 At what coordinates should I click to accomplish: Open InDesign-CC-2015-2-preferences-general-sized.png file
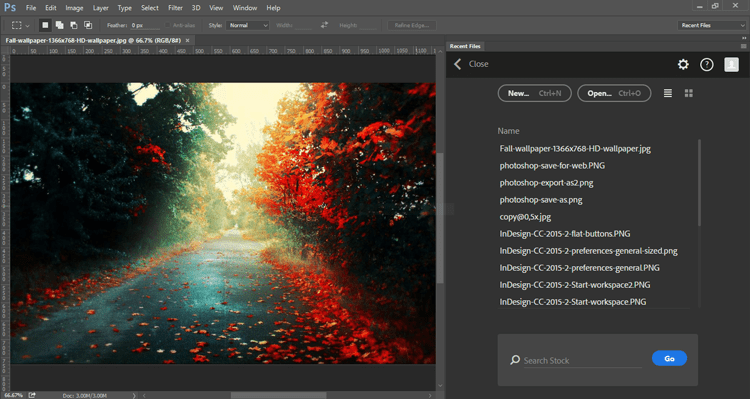[588, 251]
